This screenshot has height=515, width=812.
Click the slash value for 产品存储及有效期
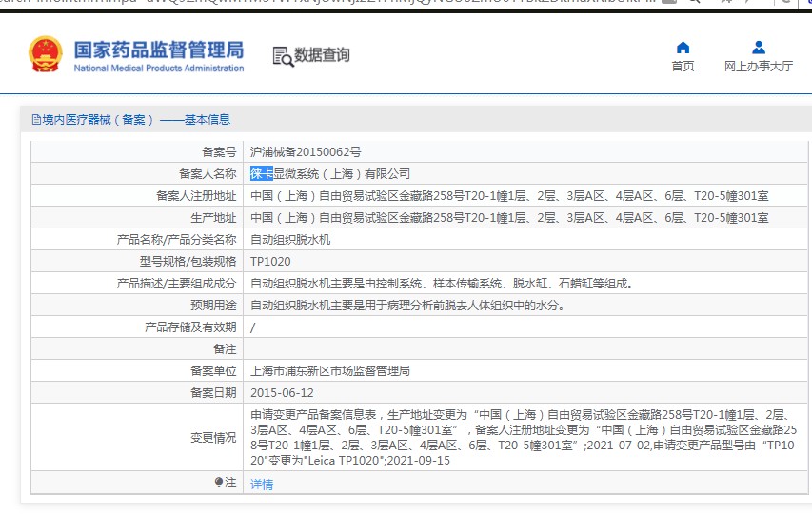tap(252, 327)
